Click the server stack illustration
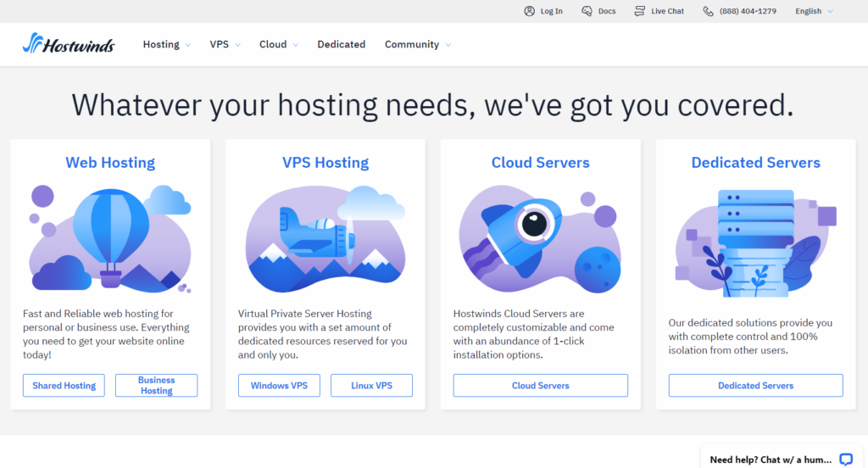Viewport: 868px width, 468px height. point(755,242)
